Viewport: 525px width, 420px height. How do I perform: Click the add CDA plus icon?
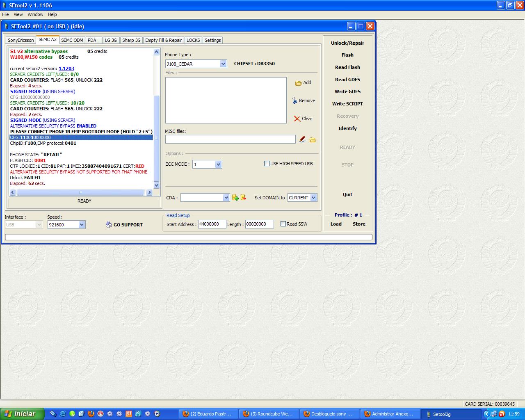pyautogui.click(x=235, y=197)
